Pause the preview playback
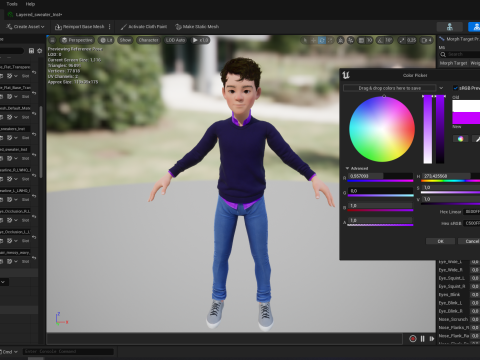The height and width of the screenshot is (360, 480). [422, 339]
